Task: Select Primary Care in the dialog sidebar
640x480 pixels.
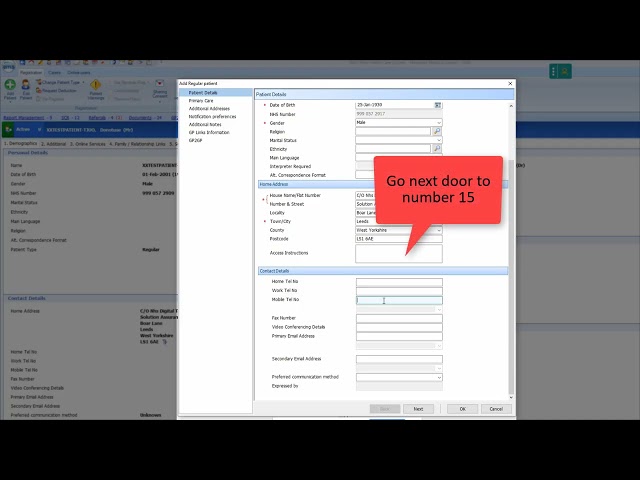Action: point(201,100)
